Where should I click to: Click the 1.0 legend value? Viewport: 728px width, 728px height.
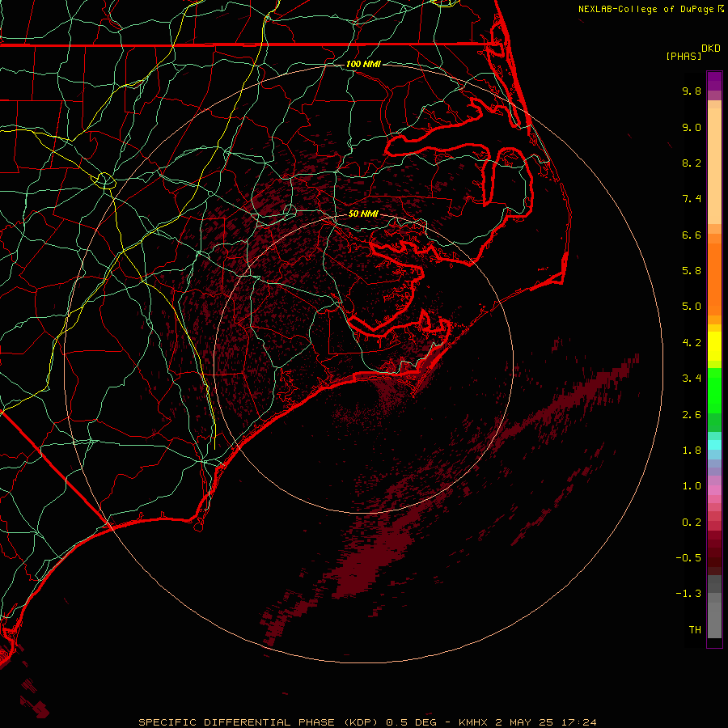coord(692,487)
